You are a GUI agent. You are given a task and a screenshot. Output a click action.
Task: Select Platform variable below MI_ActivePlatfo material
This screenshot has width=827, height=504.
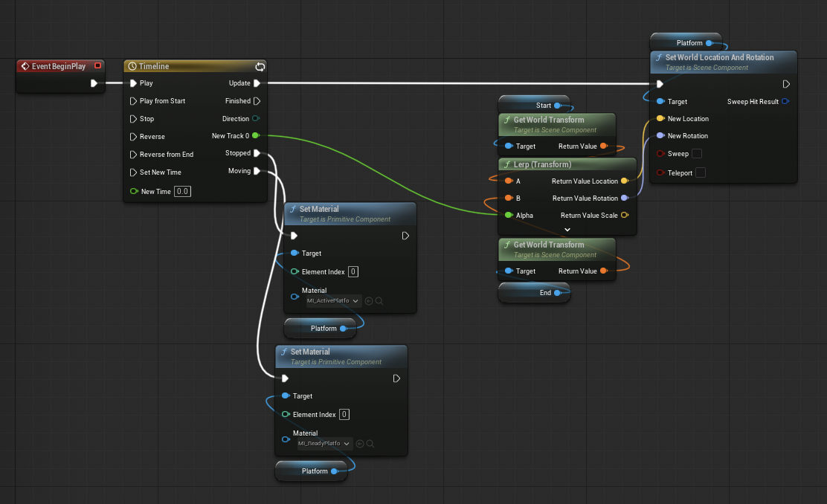coord(320,329)
